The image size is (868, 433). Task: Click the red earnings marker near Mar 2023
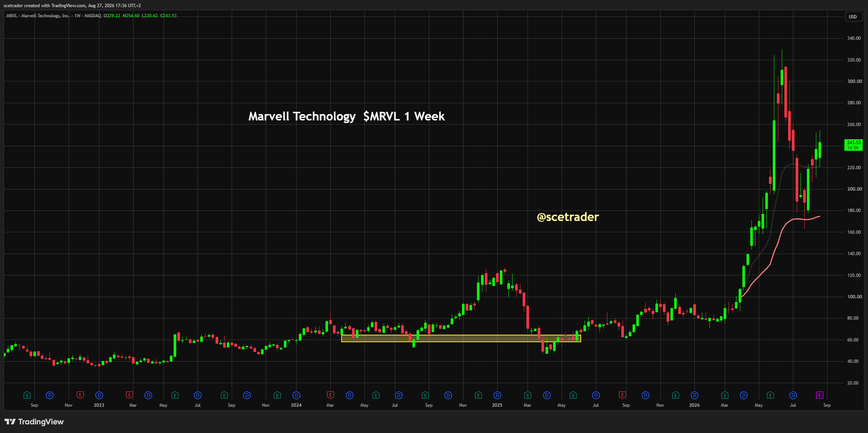(x=129, y=395)
